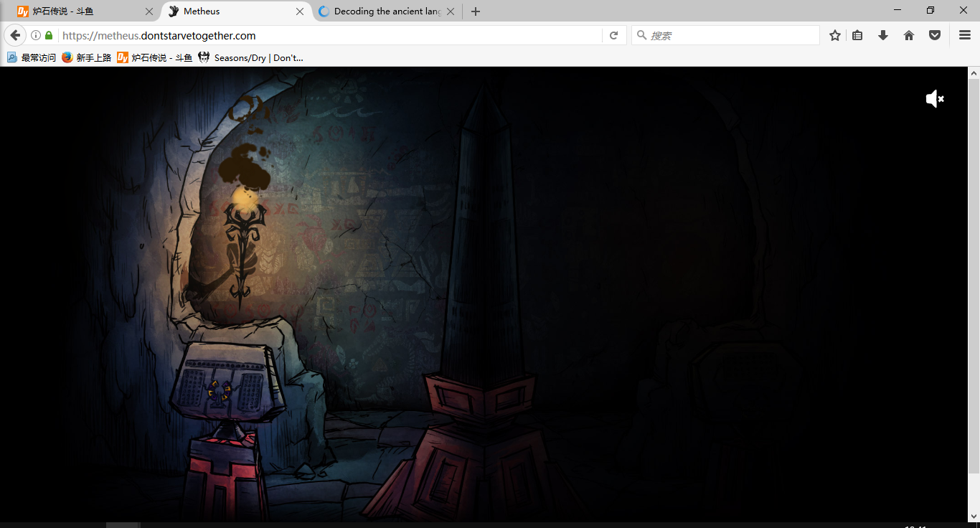Save the page to Pocket

tap(935, 35)
